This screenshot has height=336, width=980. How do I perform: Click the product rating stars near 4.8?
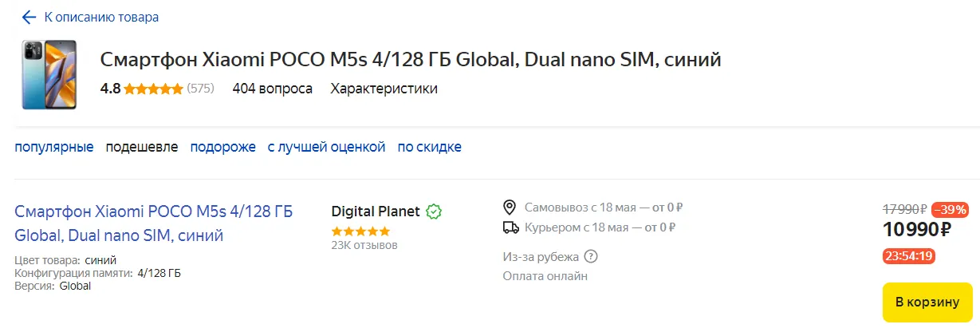pyautogui.click(x=153, y=89)
